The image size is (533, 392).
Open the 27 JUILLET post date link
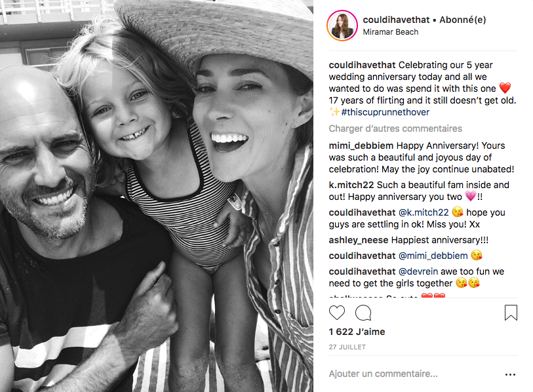347,347
